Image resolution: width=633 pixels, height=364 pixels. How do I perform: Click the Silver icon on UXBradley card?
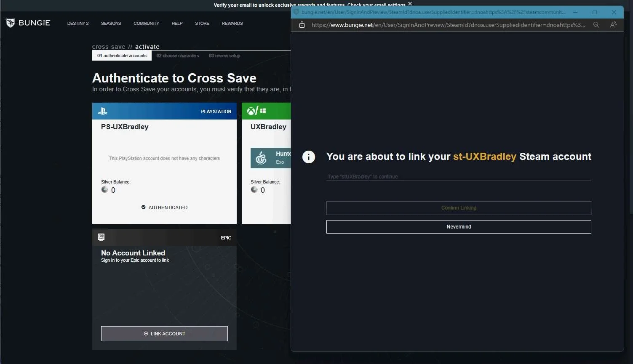254,190
